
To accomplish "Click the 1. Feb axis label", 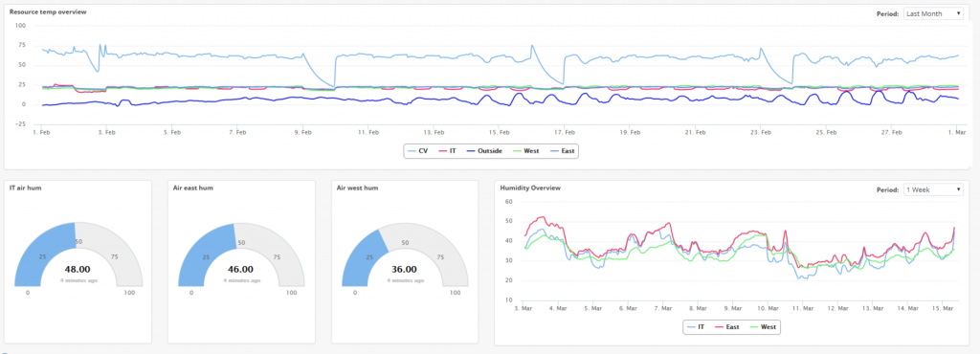I will [x=41, y=132].
